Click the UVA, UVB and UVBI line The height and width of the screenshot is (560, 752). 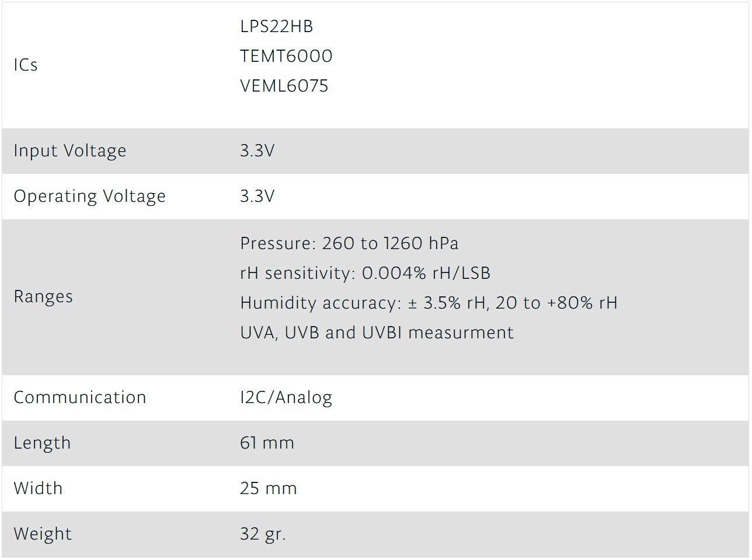click(377, 332)
